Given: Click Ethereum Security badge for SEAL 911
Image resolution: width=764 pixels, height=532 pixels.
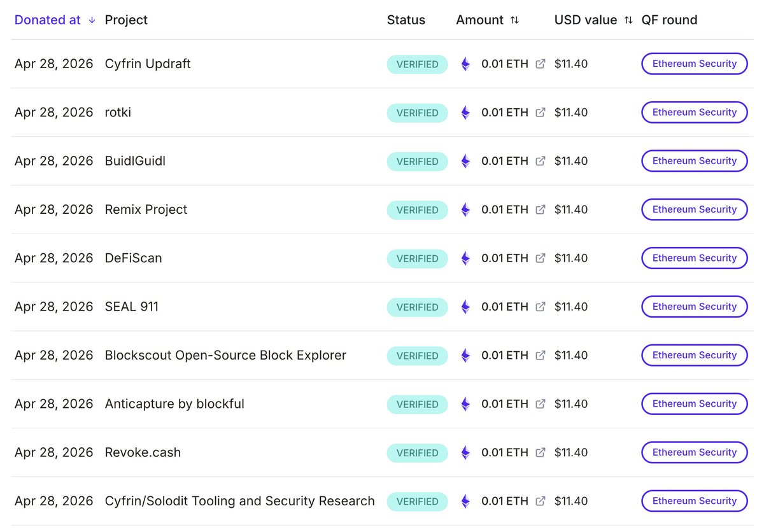Looking at the screenshot, I should [695, 307].
